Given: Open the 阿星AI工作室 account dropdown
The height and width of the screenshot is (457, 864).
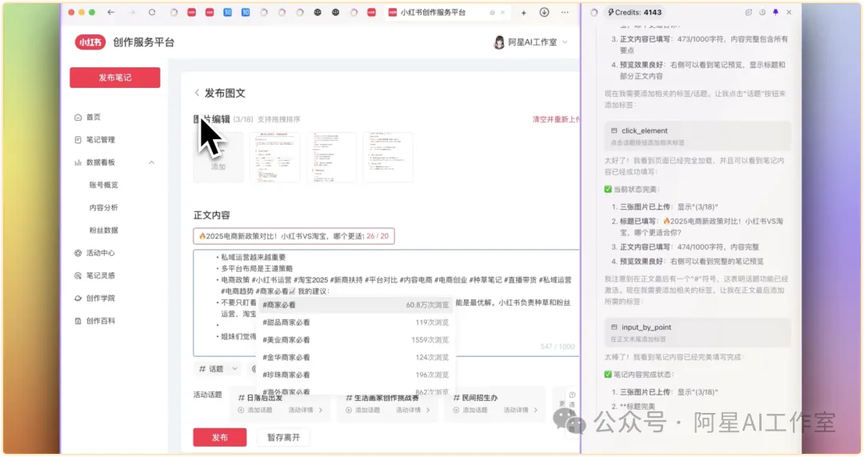Looking at the screenshot, I should (531, 42).
